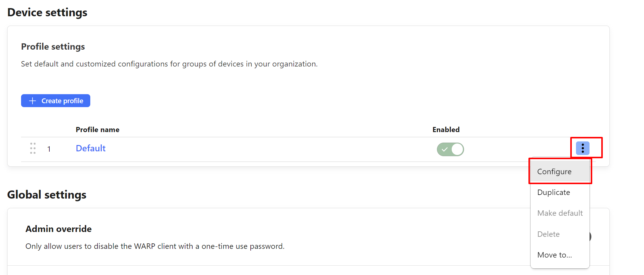Select Duplicate in the profile menu
This screenshot has width=644, height=275.
554,193
